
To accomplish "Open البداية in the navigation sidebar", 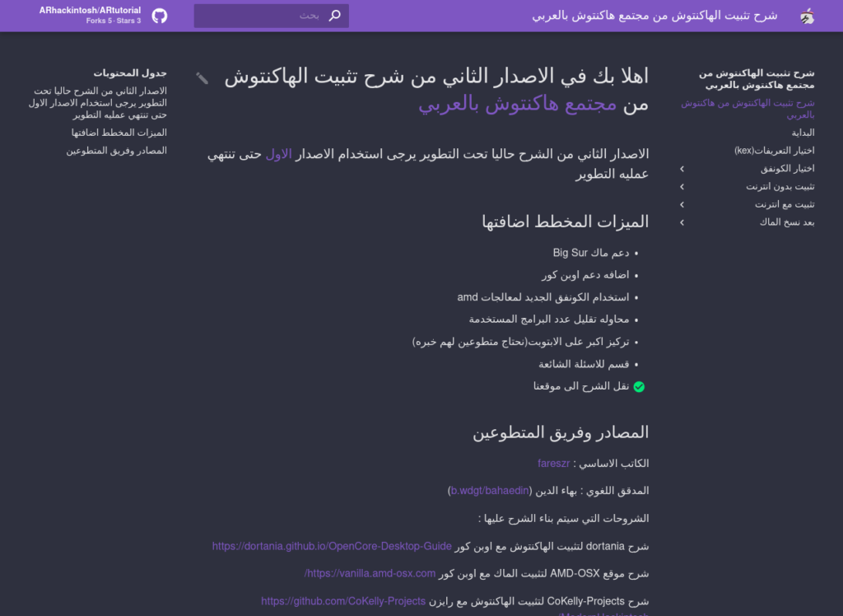I will pyautogui.click(x=803, y=132).
